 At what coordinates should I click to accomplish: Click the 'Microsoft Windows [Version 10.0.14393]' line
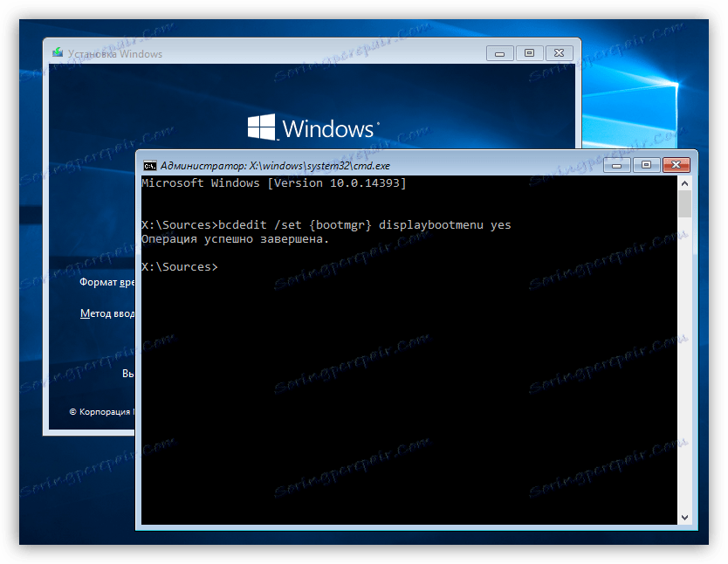[x=274, y=183]
